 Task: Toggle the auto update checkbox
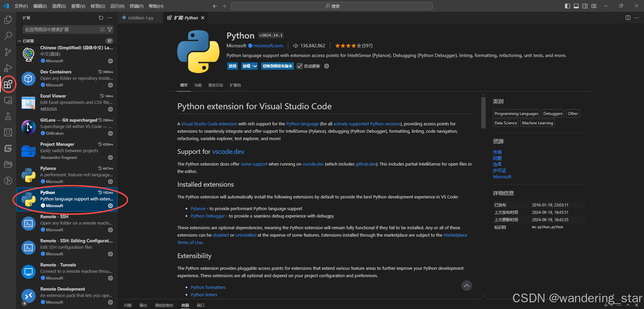(300, 66)
